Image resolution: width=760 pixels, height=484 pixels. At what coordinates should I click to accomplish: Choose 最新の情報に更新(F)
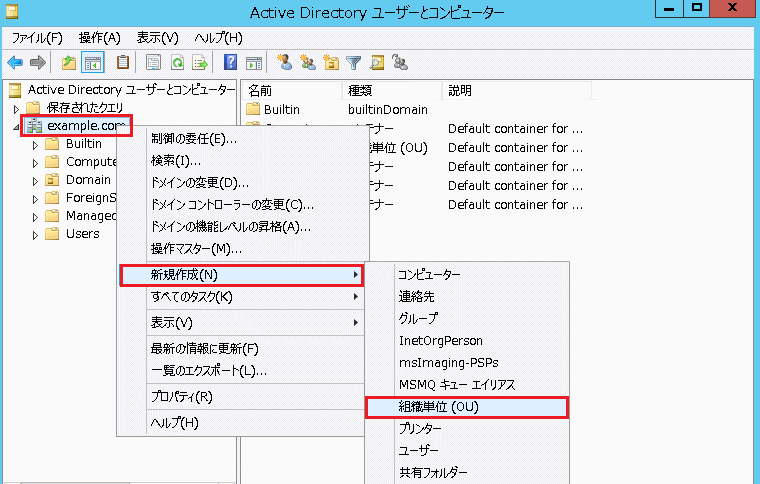pyautogui.click(x=241, y=349)
